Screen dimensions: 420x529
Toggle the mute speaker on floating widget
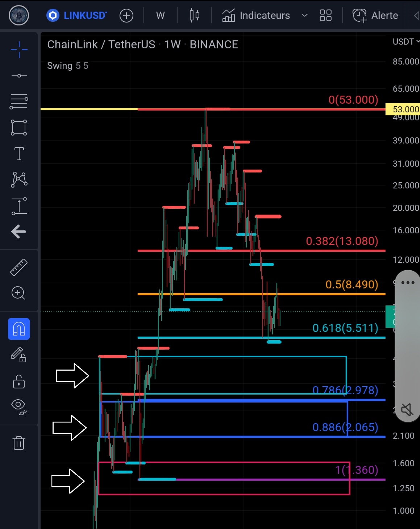tap(407, 410)
